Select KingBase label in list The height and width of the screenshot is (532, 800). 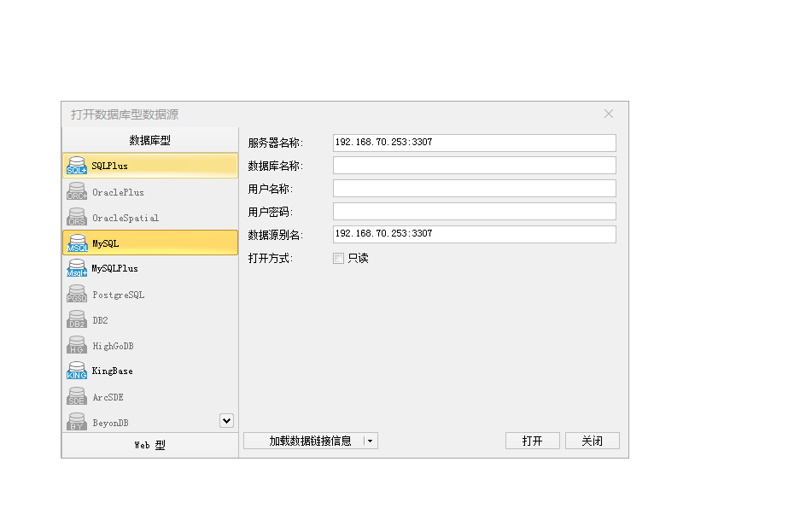[x=112, y=371]
